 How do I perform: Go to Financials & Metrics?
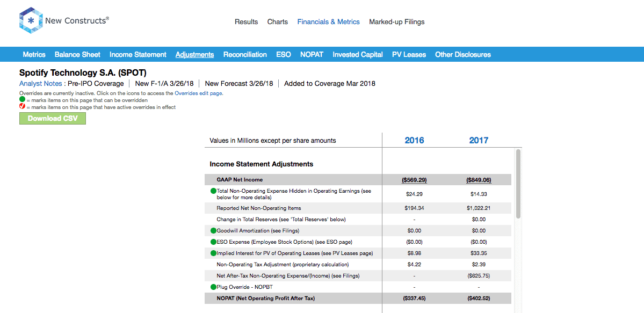pos(329,22)
